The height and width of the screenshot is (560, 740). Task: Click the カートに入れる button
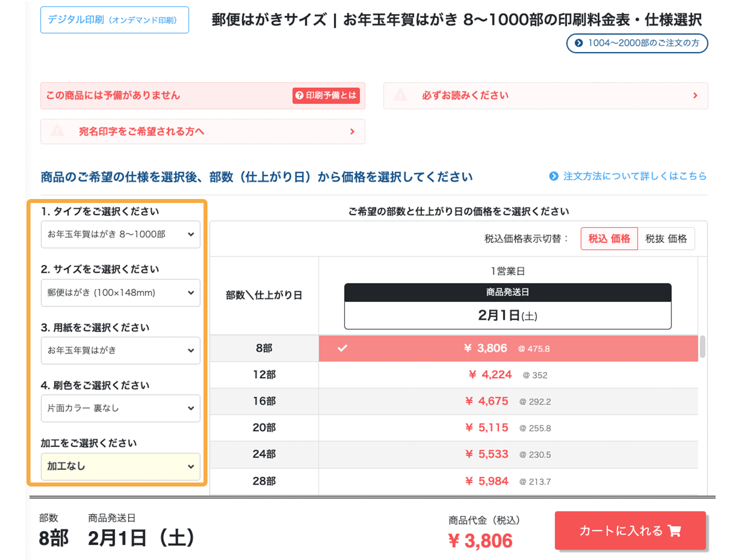click(x=629, y=530)
